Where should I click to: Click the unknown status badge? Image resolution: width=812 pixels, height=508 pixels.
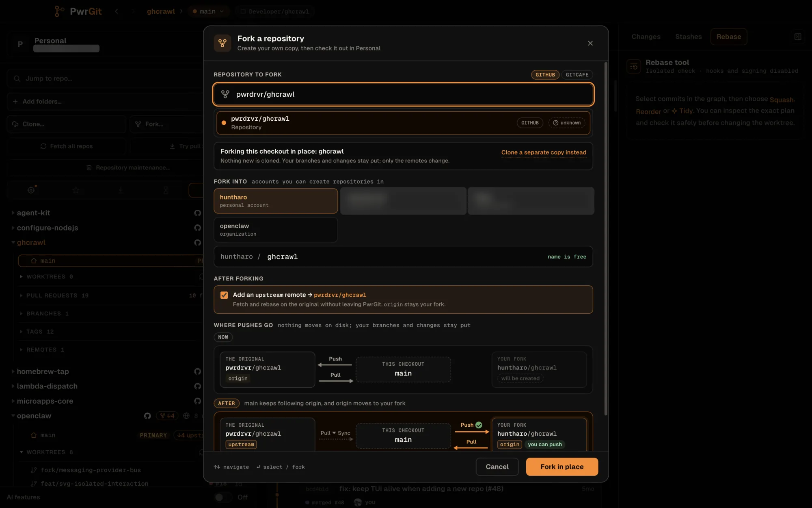(x=567, y=123)
